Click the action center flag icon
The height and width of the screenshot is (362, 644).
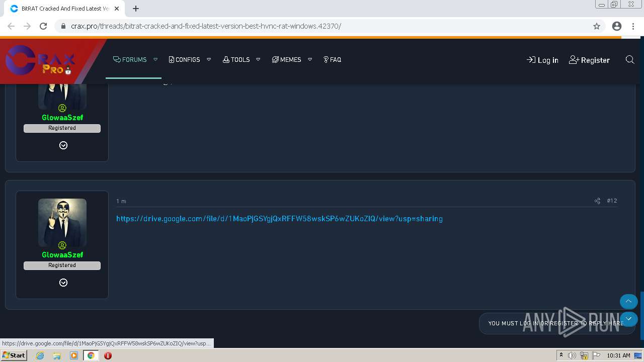(596, 355)
